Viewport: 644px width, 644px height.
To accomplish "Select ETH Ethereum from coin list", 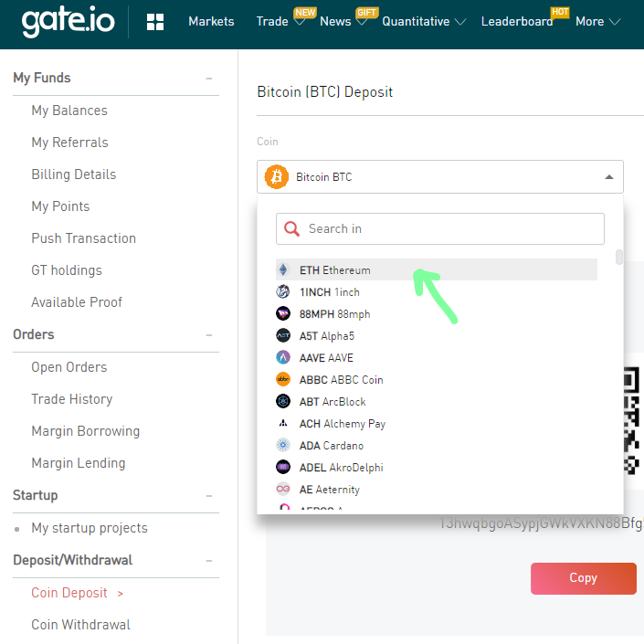I will point(436,269).
